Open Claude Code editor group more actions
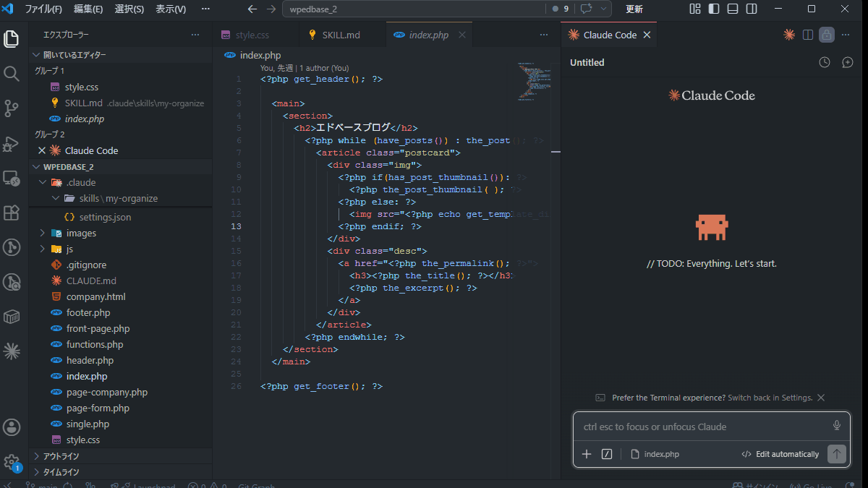This screenshot has height=488, width=868. tap(846, 35)
